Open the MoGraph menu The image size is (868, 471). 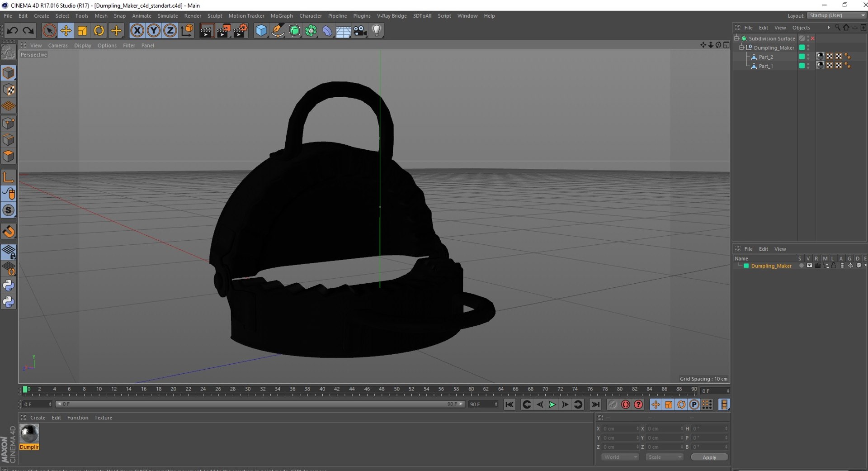[x=282, y=16]
